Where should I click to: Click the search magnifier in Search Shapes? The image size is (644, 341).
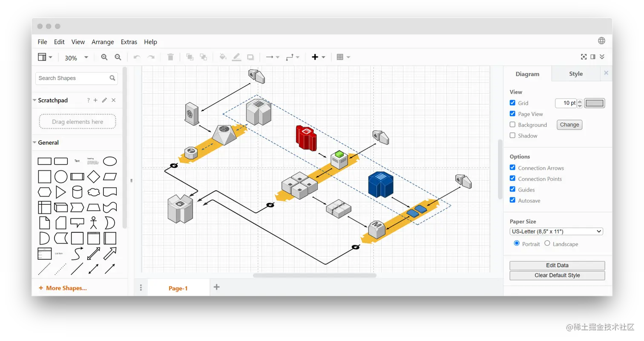tap(112, 78)
